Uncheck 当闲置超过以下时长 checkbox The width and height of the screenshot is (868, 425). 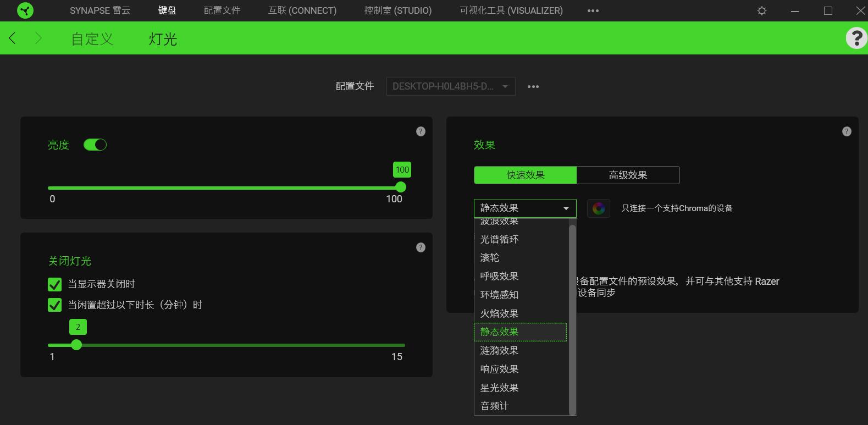coord(54,305)
